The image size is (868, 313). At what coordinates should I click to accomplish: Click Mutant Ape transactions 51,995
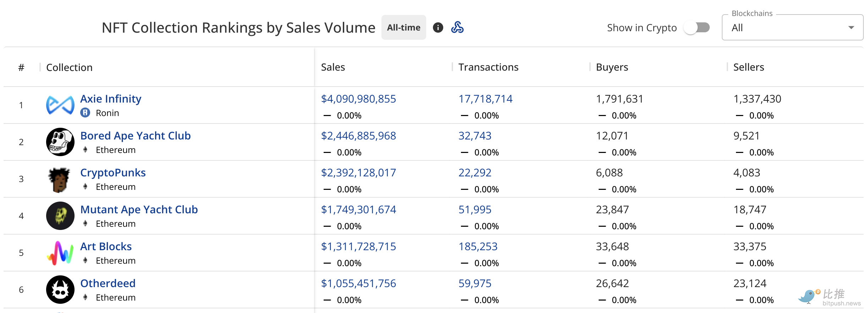(475, 209)
